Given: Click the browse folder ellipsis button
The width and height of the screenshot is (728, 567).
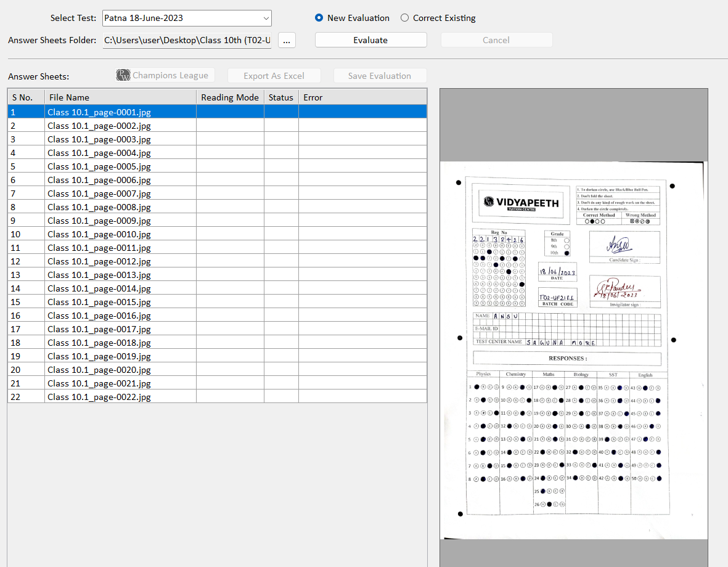Looking at the screenshot, I should coord(287,41).
